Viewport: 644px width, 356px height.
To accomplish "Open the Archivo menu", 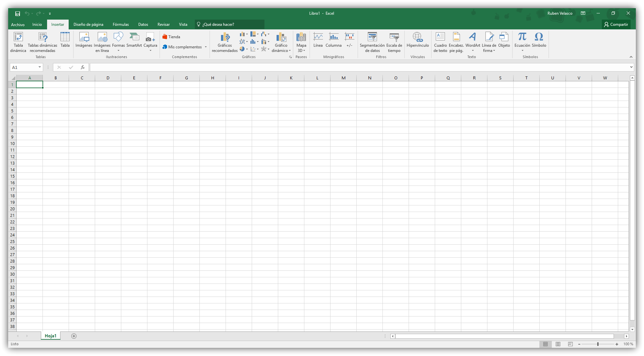I will [x=18, y=24].
